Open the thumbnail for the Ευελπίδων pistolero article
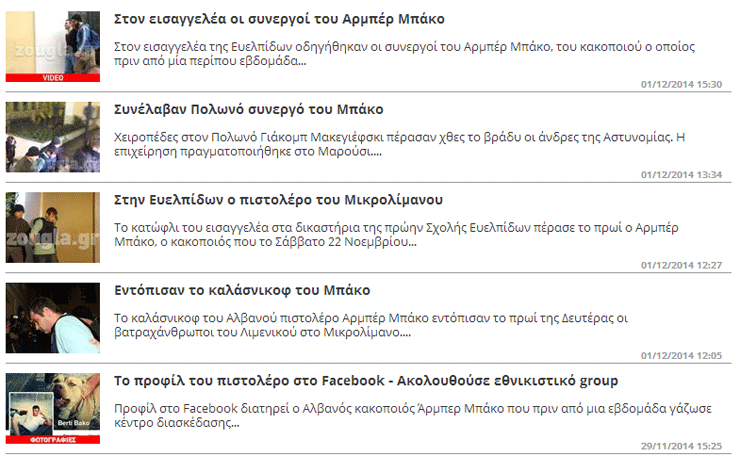Screen dimensions: 740x456 tap(53, 227)
